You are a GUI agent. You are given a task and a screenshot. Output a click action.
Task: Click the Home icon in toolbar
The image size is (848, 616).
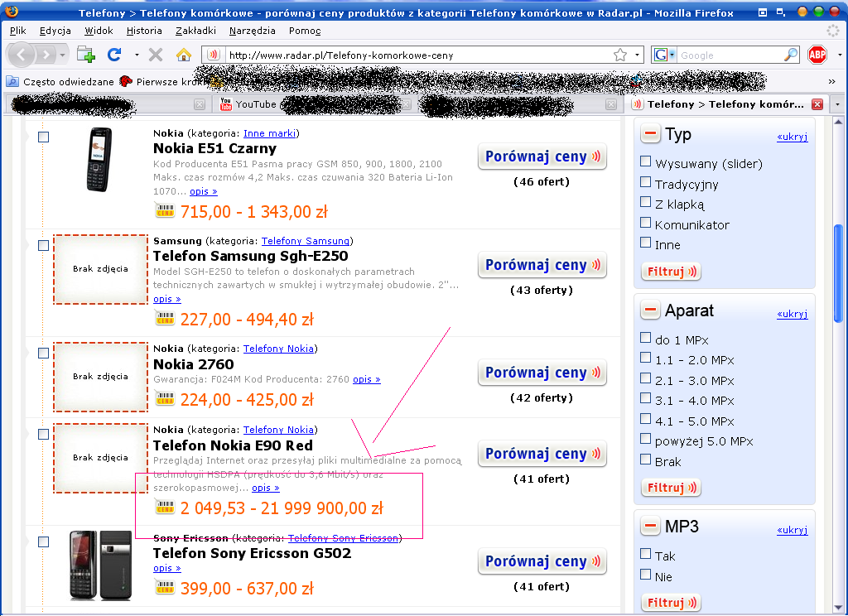click(x=184, y=55)
